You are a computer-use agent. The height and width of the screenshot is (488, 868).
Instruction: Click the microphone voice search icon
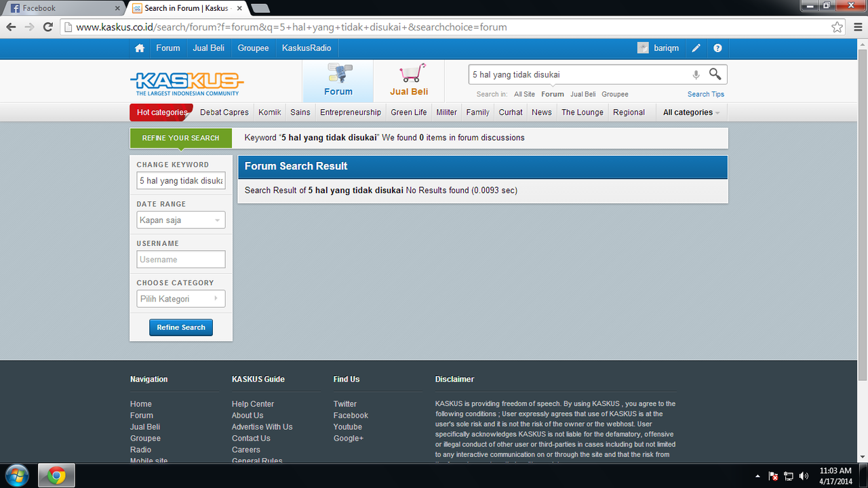click(696, 75)
